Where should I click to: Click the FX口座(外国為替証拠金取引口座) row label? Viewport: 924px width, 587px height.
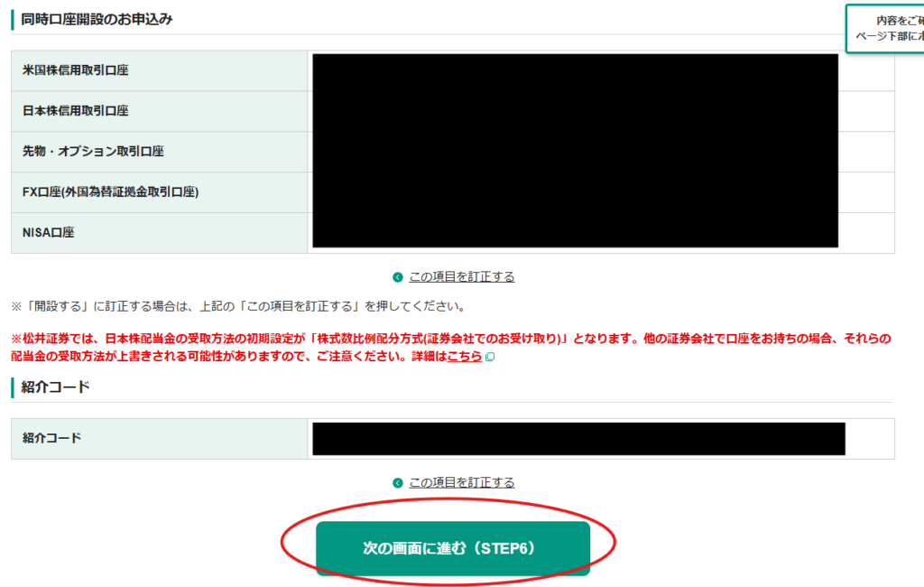[x=110, y=192]
